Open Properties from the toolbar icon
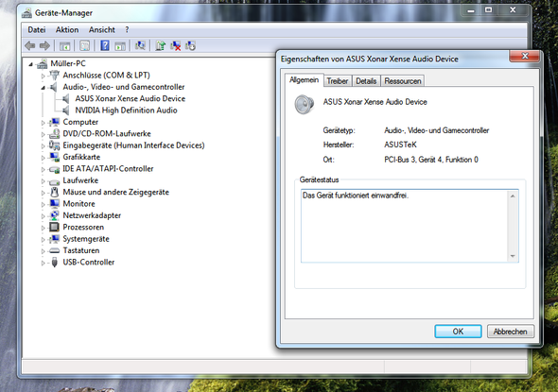558x392 pixels. (85, 45)
